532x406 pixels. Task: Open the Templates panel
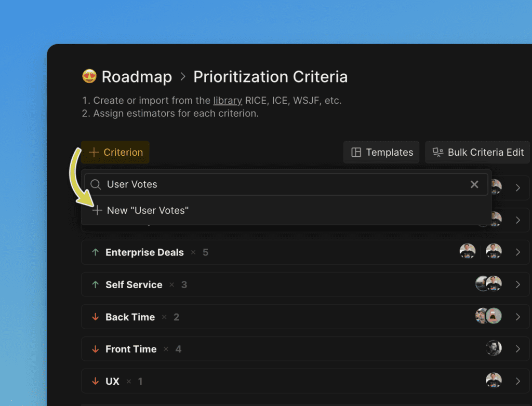[381, 152]
